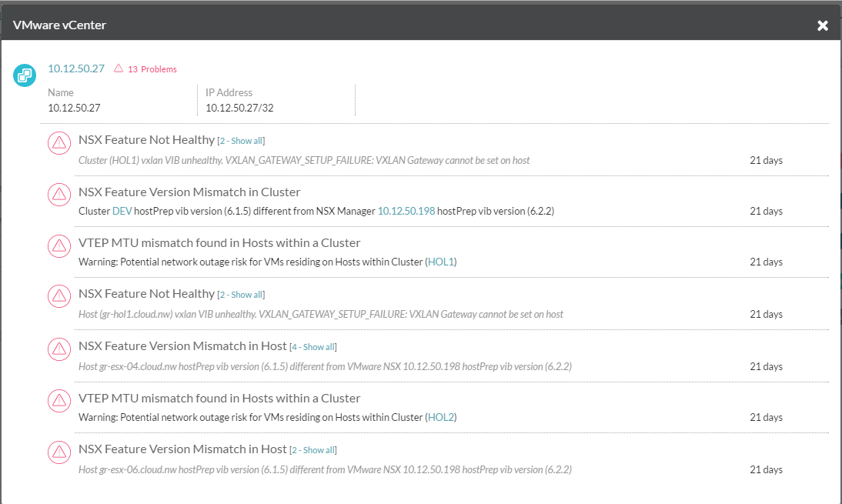Click Version Mismatch in Host title above gr-esx-04
This screenshot has width=842, height=504.
tap(182, 345)
